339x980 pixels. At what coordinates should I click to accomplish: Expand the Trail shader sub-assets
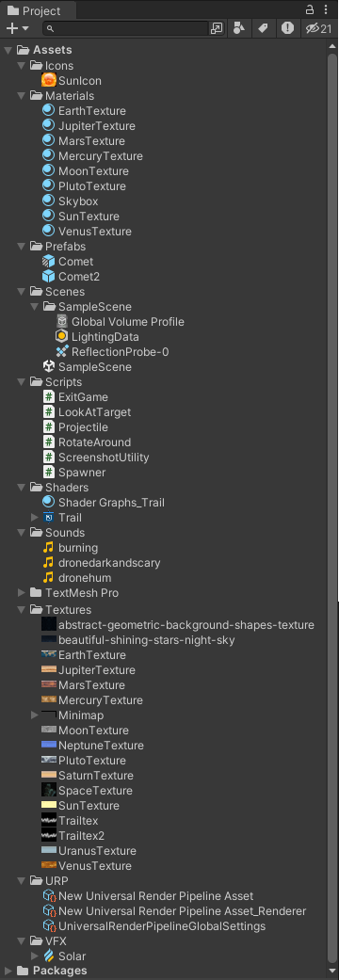coord(35,517)
